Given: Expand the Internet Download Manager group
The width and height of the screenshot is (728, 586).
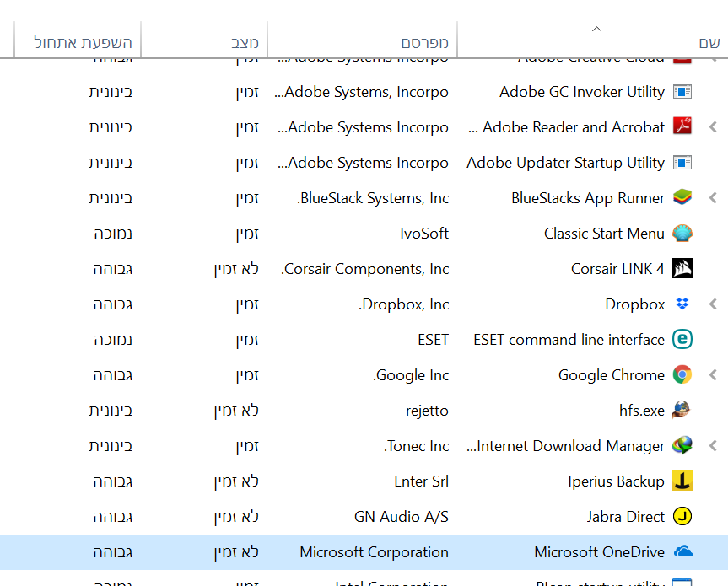Looking at the screenshot, I should click(x=713, y=446).
